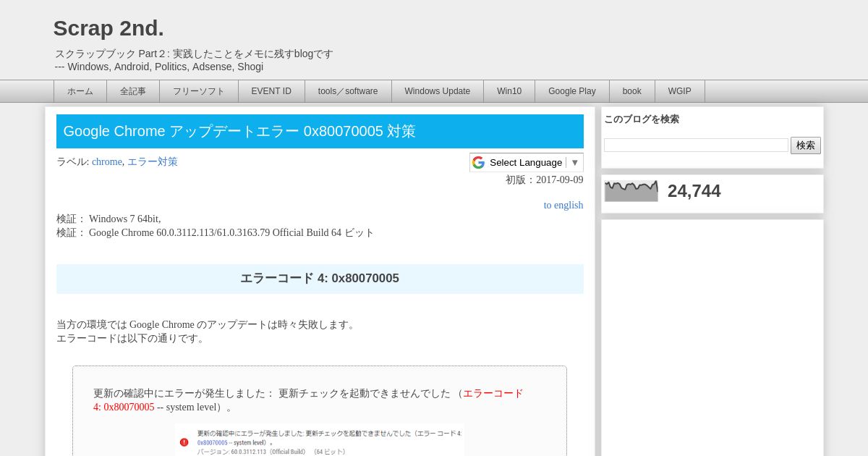Open the Select Language dropdown

click(527, 162)
